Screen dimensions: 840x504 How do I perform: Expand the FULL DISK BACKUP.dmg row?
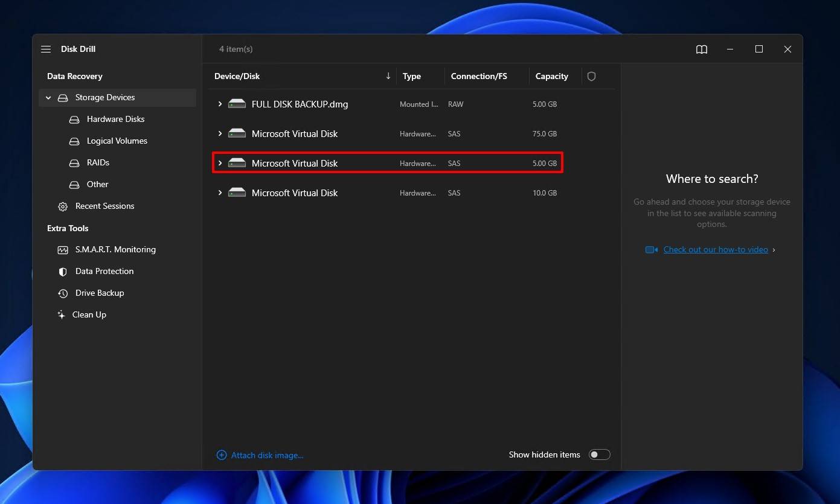pos(220,104)
